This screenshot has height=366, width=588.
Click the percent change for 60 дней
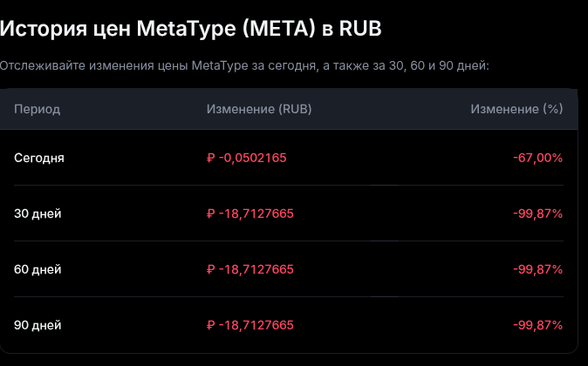(537, 269)
